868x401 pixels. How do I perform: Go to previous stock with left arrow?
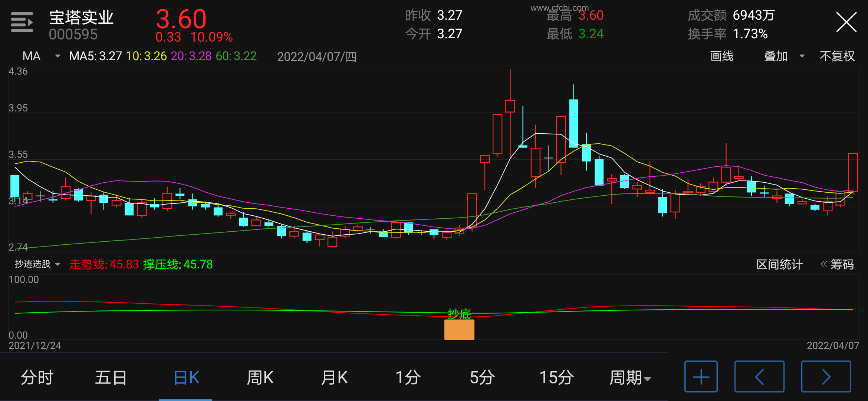point(759,376)
